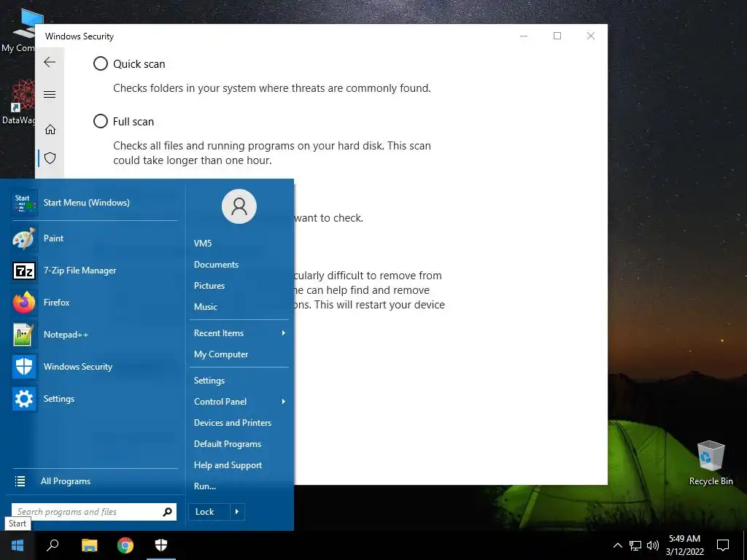Select the Quick scan radio button

pos(101,63)
